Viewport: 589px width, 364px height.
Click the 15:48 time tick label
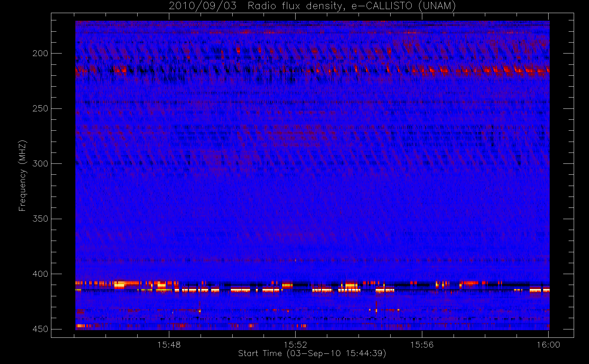169,345
